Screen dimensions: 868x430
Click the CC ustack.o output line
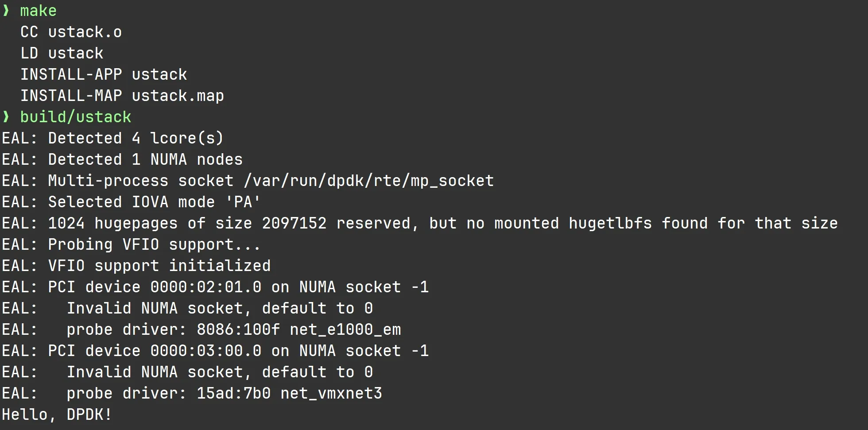pos(71,32)
